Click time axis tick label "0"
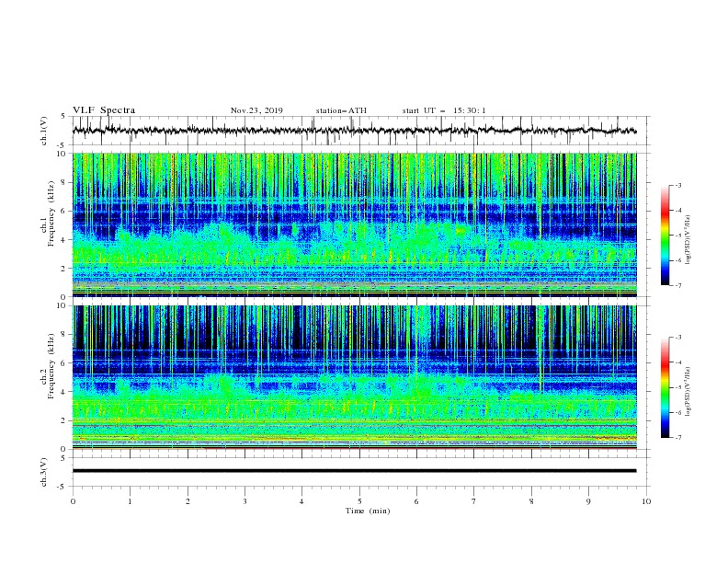The height and width of the screenshot is (563, 728). (73, 501)
